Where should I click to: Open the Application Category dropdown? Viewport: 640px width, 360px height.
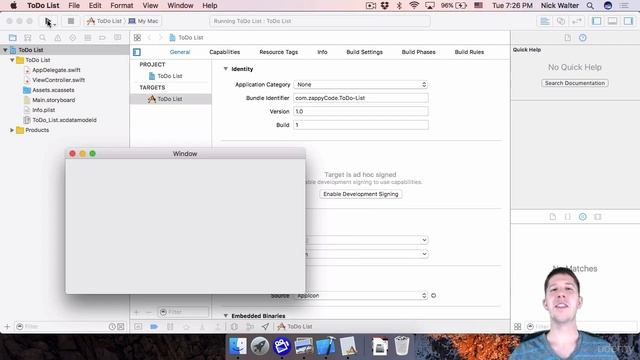tap(361, 84)
